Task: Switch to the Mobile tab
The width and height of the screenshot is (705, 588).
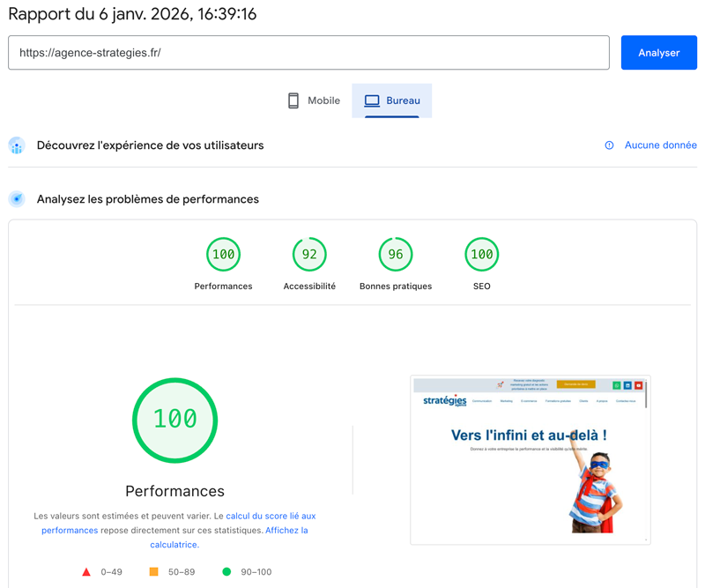Action: pyautogui.click(x=313, y=100)
